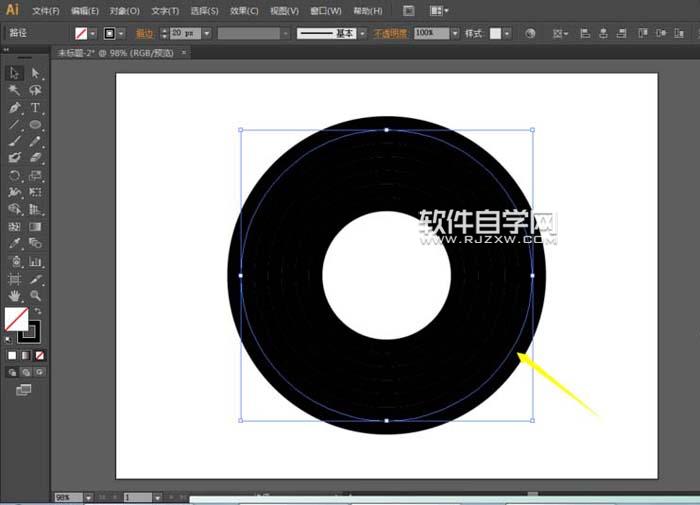This screenshot has height=505, width=700.
Task: Select the Pen tool
Action: tap(14, 107)
